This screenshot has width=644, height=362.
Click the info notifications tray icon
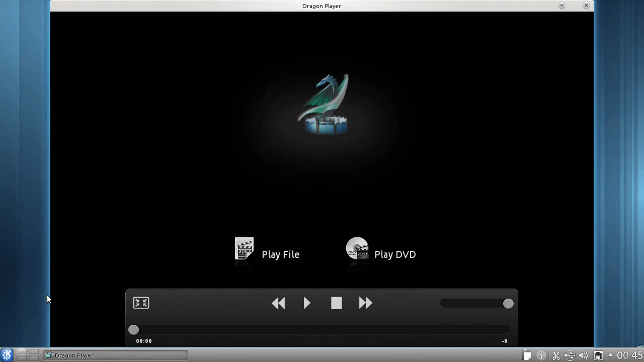coord(541,355)
